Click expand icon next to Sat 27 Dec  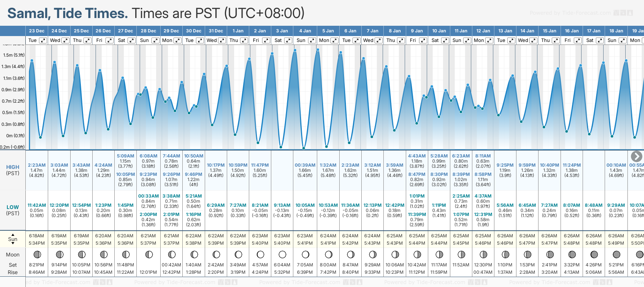click(x=132, y=40)
